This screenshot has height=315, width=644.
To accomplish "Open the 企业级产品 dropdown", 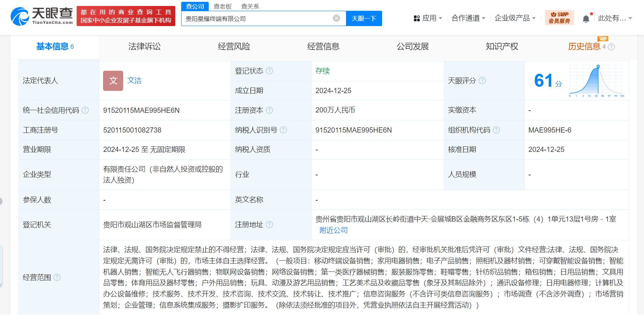I will pos(515,18).
